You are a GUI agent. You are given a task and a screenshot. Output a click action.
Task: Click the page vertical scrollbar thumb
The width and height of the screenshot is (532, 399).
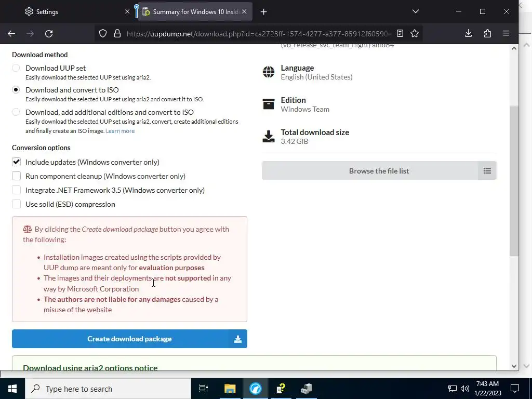514,181
